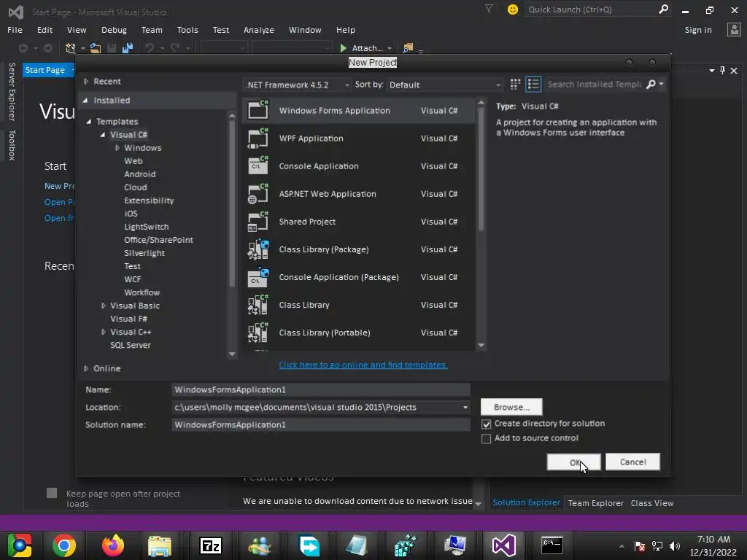This screenshot has width=747, height=560.
Task: Click link to find templates online
Action: [363, 365]
